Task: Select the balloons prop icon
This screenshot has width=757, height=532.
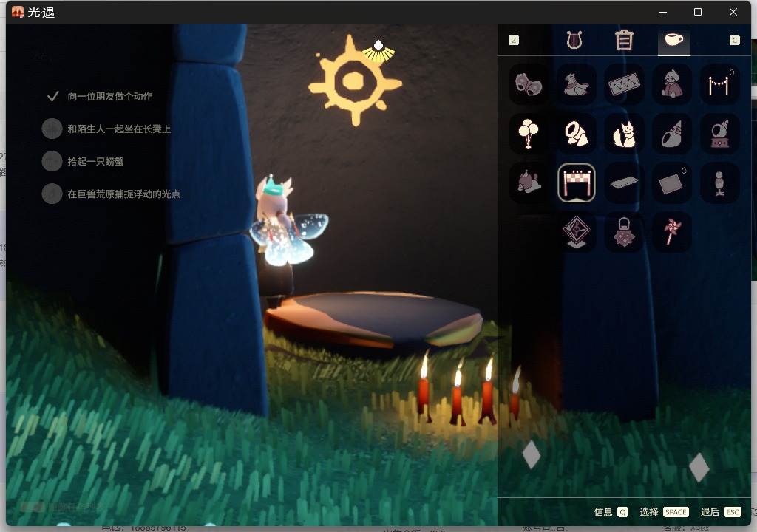Action: click(x=528, y=133)
